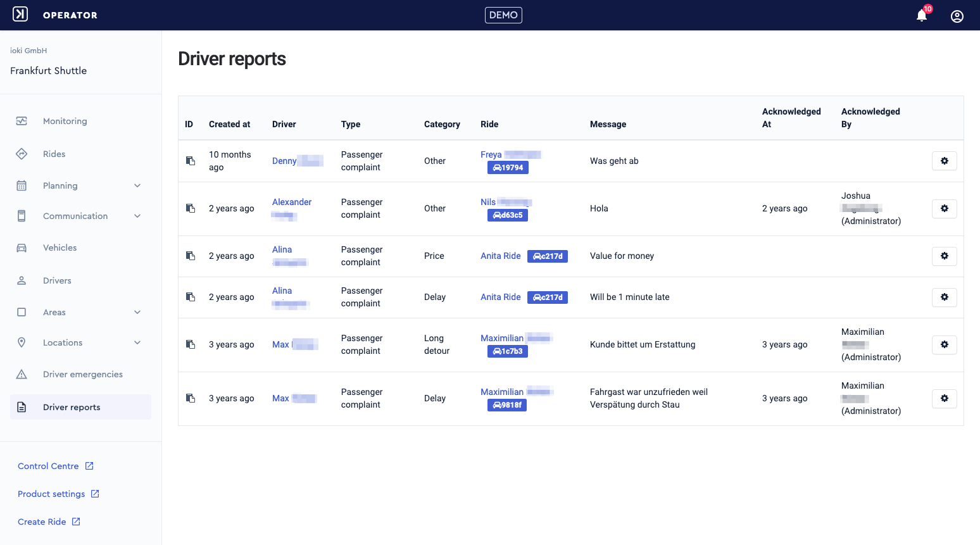This screenshot has height=545, width=980.
Task: Open vehicle badge 19794
Action: pyautogui.click(x=508, y=168)
